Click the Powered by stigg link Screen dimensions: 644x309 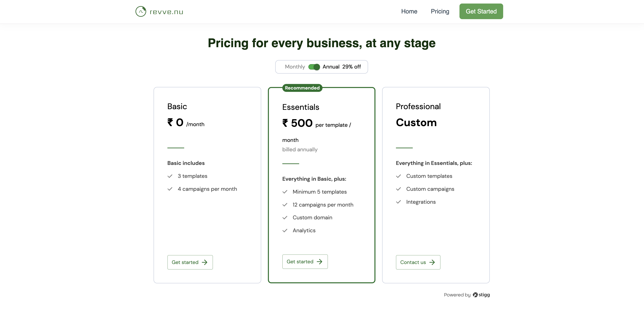(x=467, y=295)
